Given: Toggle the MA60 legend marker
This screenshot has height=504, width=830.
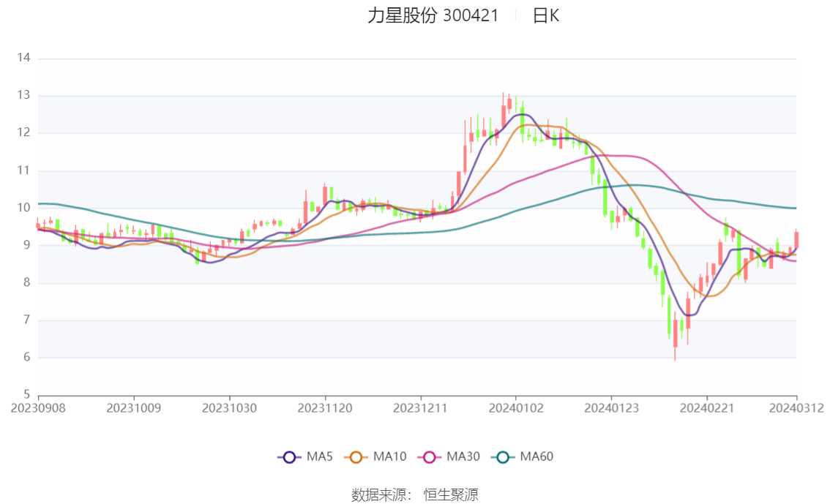Looking at the screenshot, I should pos(503,457).
